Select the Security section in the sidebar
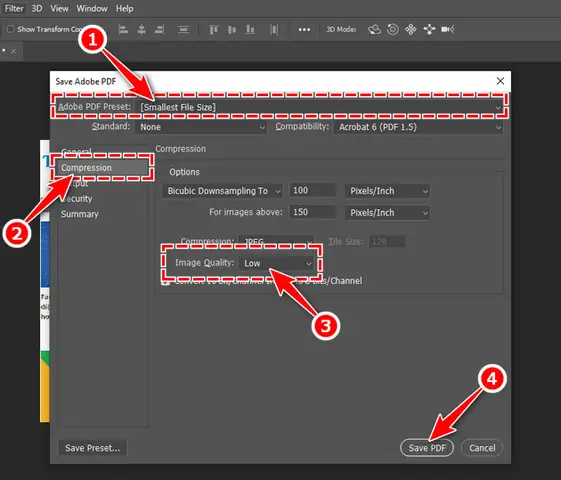561x480 pixels. click(77, 199)
